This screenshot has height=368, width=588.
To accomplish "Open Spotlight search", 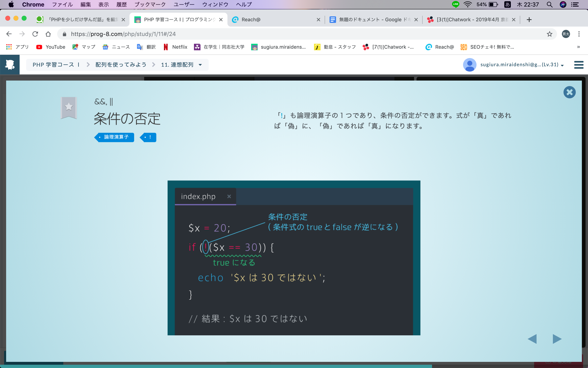I will point(550,4).
